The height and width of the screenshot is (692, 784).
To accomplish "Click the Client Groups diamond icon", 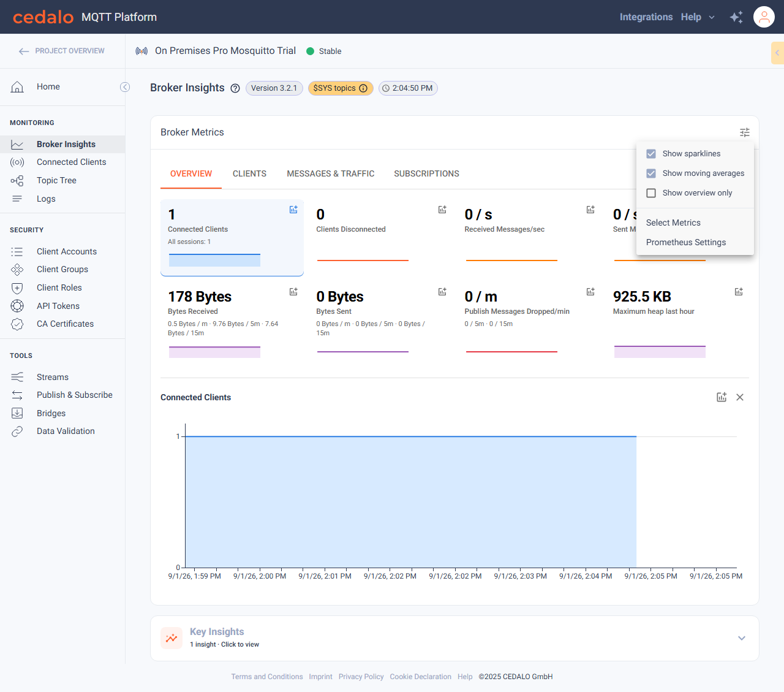I will click(17, 270).
